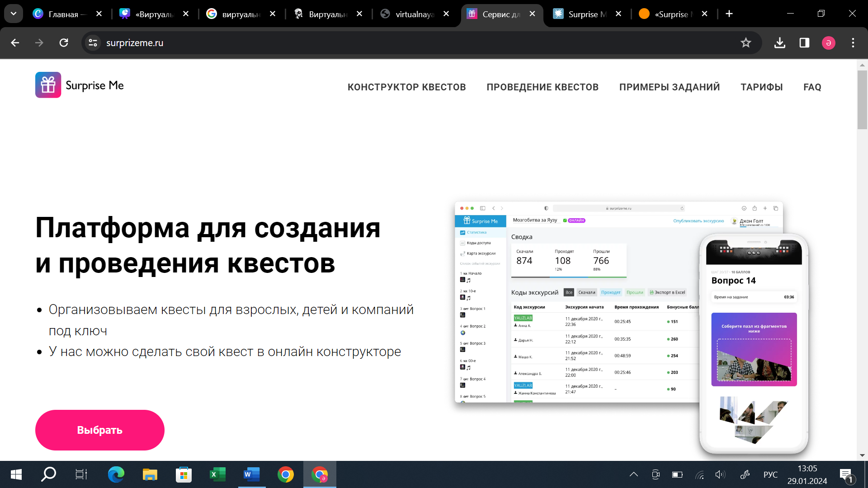
Task: Open the FAQ link
Action: point(812,87)
